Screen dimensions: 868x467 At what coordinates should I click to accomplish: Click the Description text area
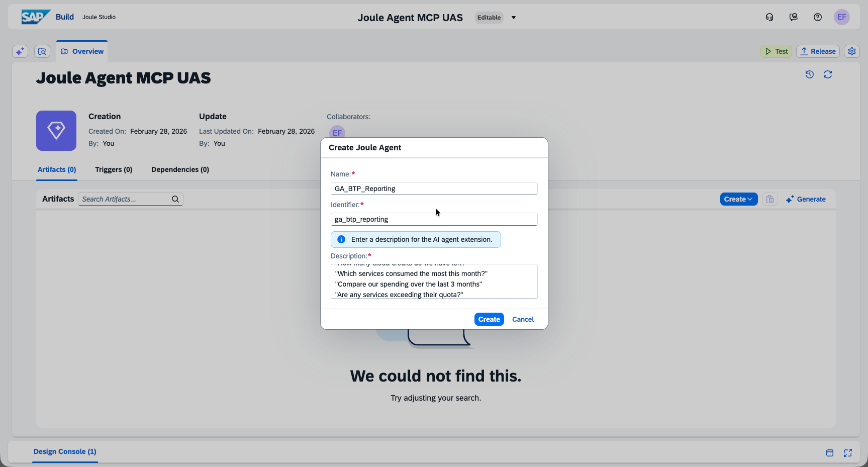click(434, 282)
